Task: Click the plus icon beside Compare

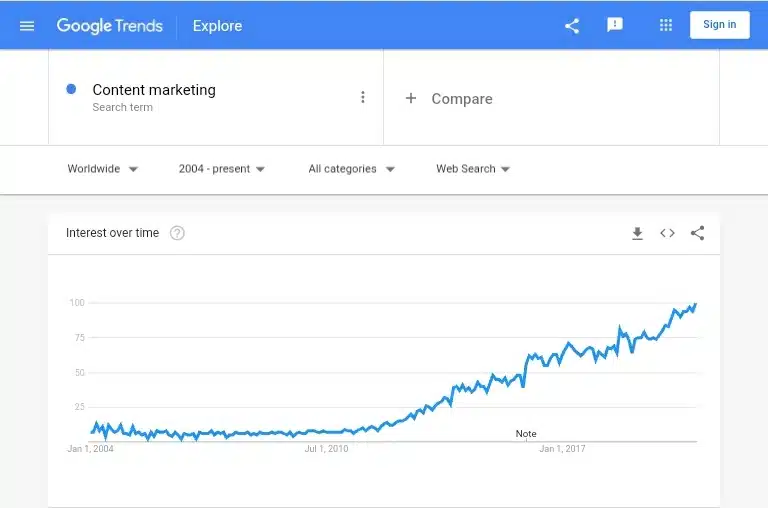Action: click(410, 98)
